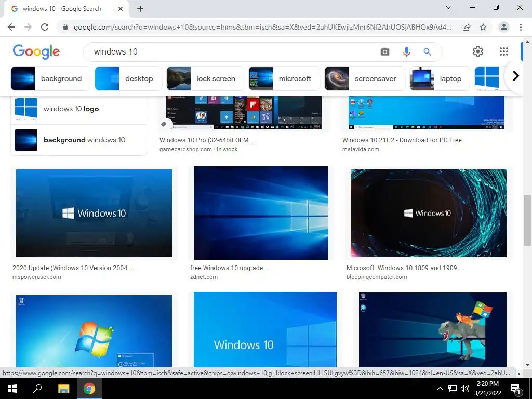This screenshot has height=399, width=532.
Task: Open a new browser tab
Action: pos(140,9)
